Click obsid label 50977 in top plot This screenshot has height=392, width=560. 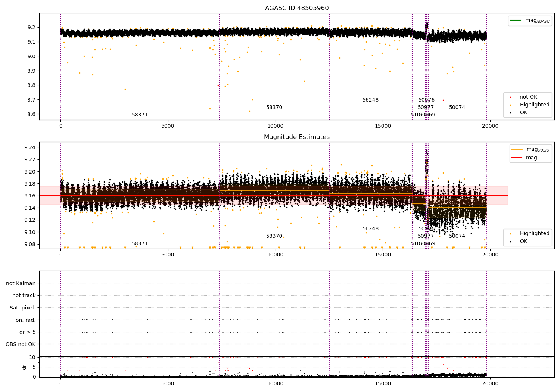426,108
